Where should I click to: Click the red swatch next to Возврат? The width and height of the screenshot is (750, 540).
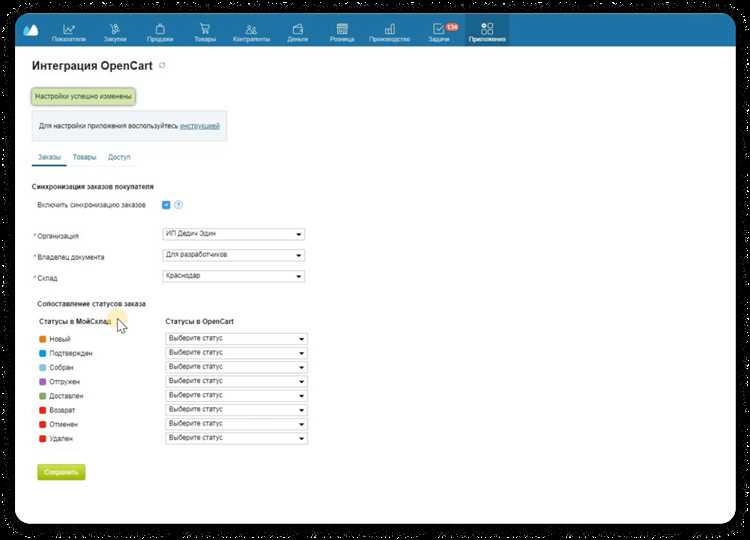43,410
